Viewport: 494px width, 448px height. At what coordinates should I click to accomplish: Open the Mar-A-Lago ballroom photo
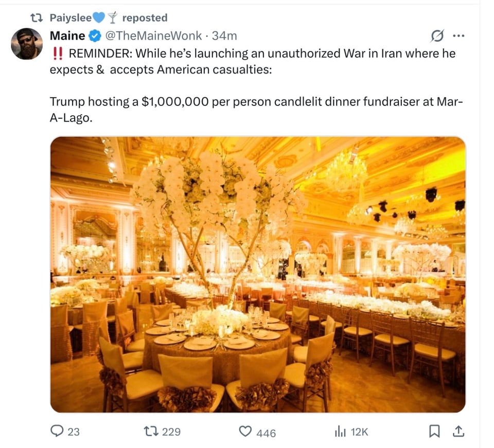[x=257, y=273]
